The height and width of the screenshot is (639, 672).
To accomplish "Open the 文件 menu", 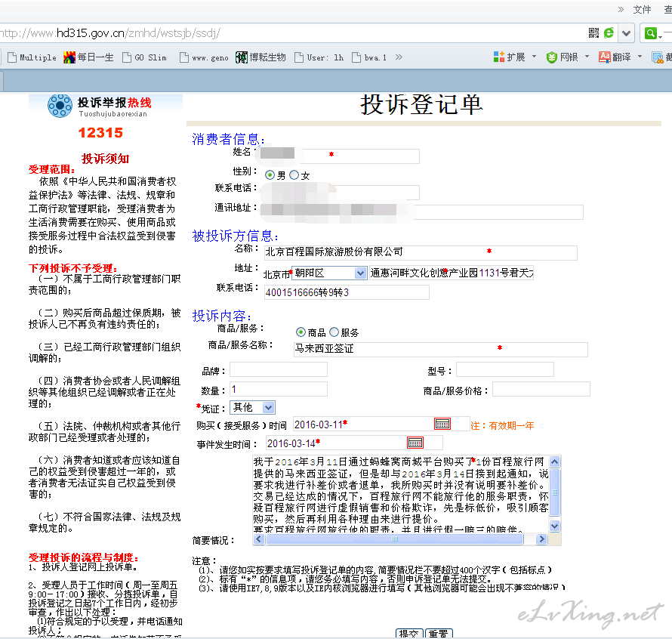I will click(642, 9).
